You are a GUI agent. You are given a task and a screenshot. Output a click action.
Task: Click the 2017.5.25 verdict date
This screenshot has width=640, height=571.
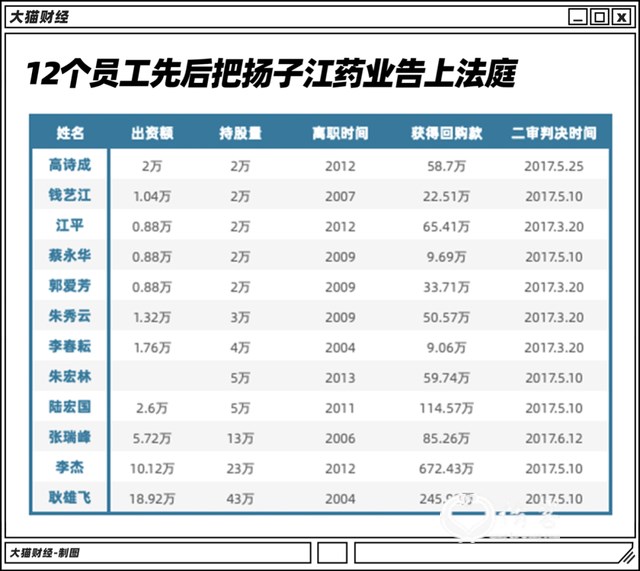(x=554, y=167)
